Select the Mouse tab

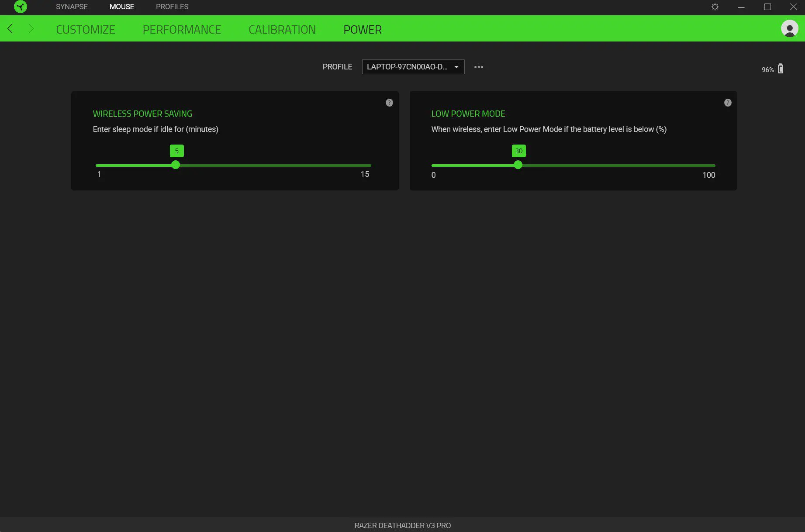click(122, 7)
